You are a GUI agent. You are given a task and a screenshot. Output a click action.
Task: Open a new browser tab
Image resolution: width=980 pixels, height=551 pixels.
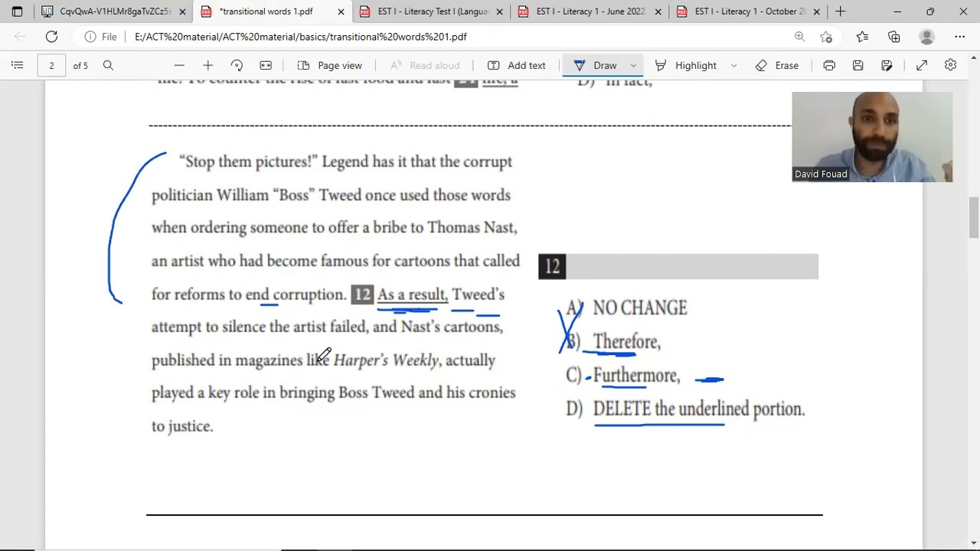[840, 11]
